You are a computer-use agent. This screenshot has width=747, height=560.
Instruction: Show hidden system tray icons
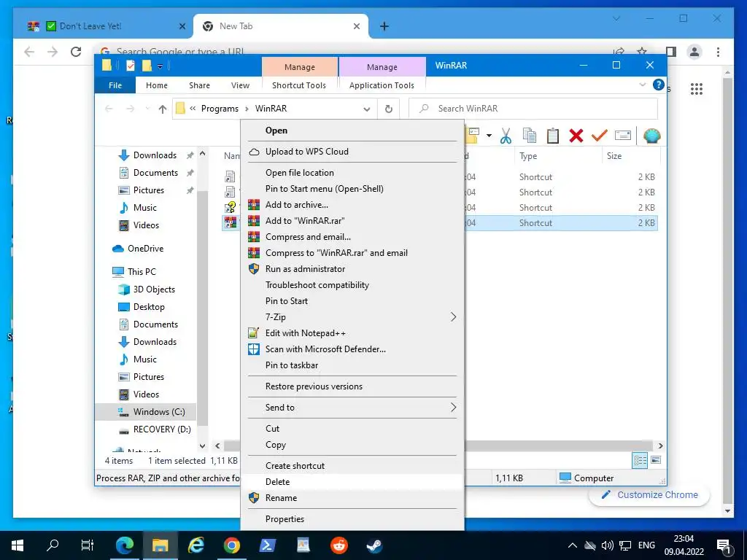573,545
